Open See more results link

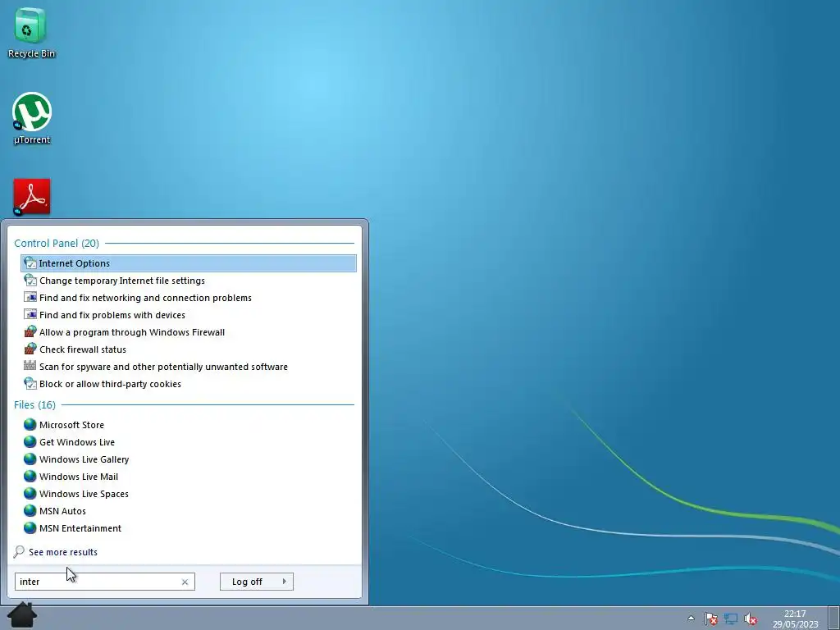click(x=62, y=552)
